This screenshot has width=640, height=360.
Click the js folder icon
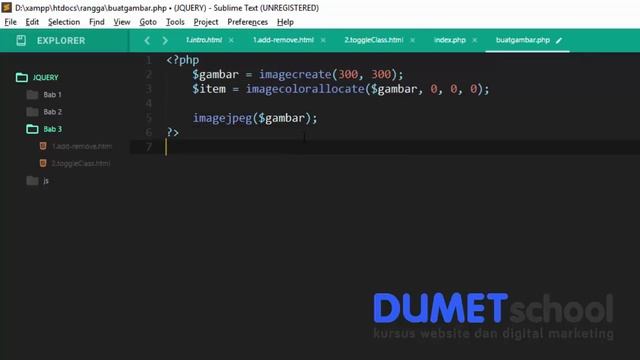pyautogui.click(x=32, y=180)
